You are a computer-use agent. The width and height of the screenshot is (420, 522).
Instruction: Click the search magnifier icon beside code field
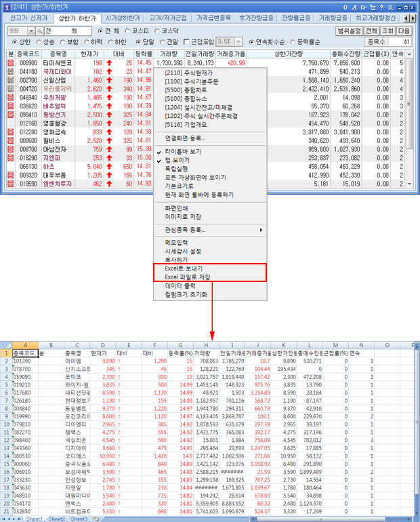39,31
